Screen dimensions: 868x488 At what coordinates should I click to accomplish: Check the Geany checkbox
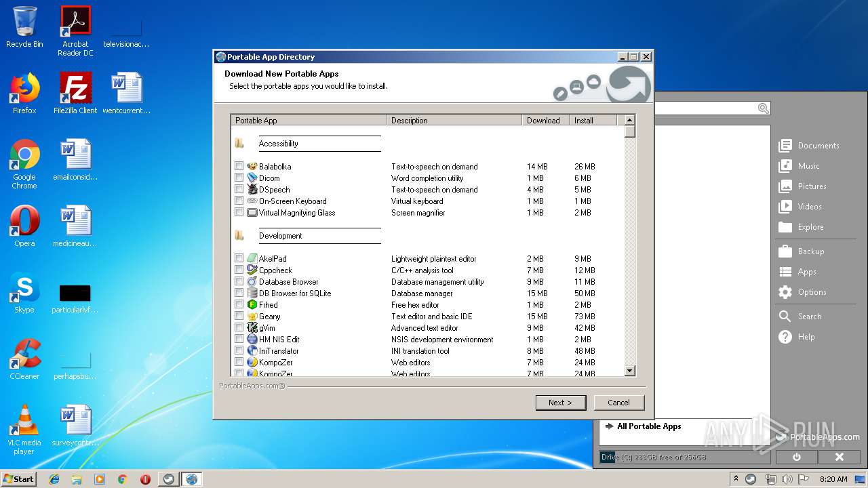(239, 316)
